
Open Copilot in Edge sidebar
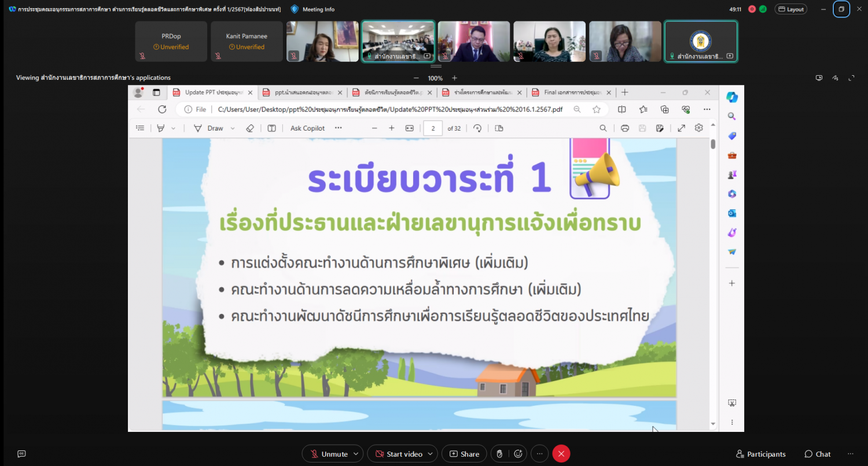coord(732,97)
